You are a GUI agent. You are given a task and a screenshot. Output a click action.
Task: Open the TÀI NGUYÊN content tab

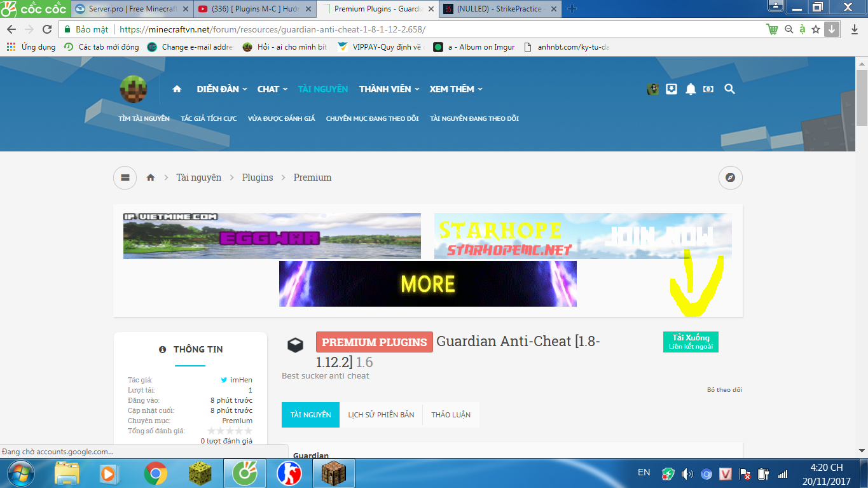tap(310, 415)
